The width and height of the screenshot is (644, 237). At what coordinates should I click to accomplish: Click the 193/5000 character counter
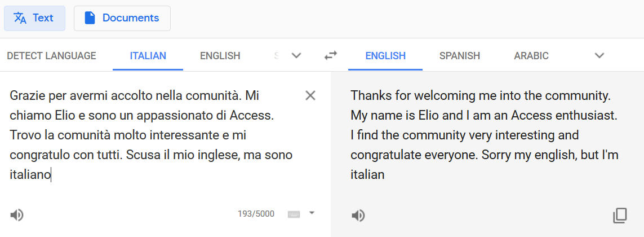256,214
